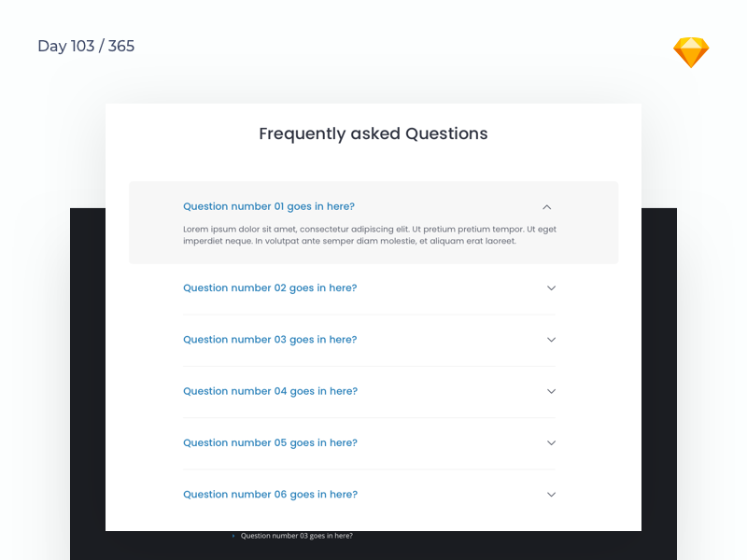Screen dimensions: 747x560
Task: Expand question 05 using its chevron
Action: (551, 443)
